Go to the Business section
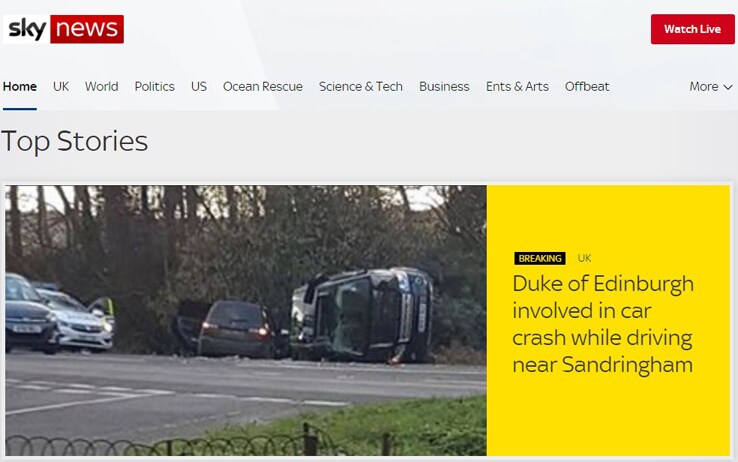The width and height of the screenshot is (738, 462). [444, 87]
